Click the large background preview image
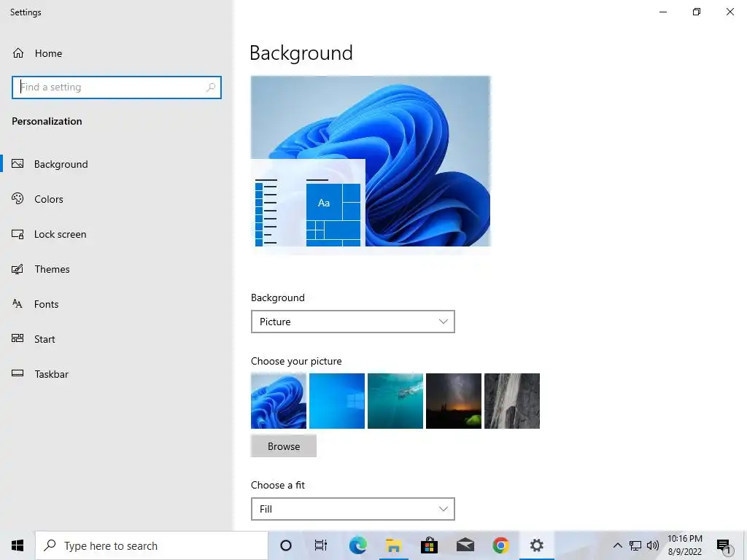Viewport: 747px width, 560px height. pyautogui.click(x=371, y=161)
